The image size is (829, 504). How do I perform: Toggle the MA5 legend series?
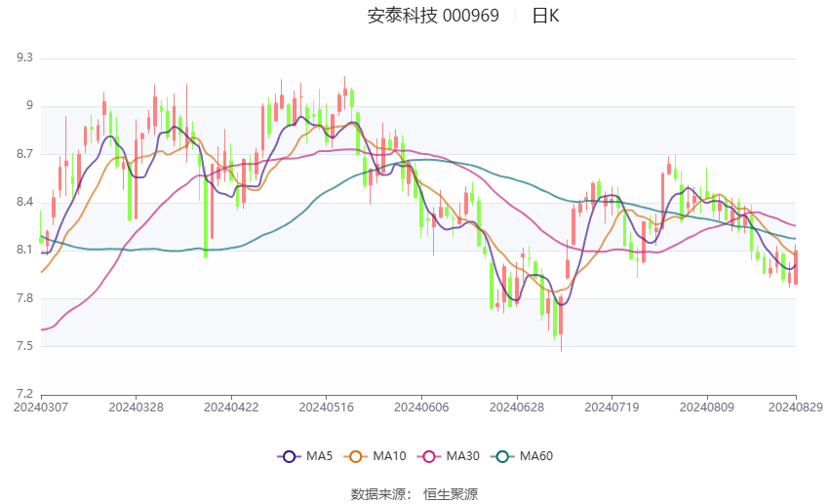305,456
